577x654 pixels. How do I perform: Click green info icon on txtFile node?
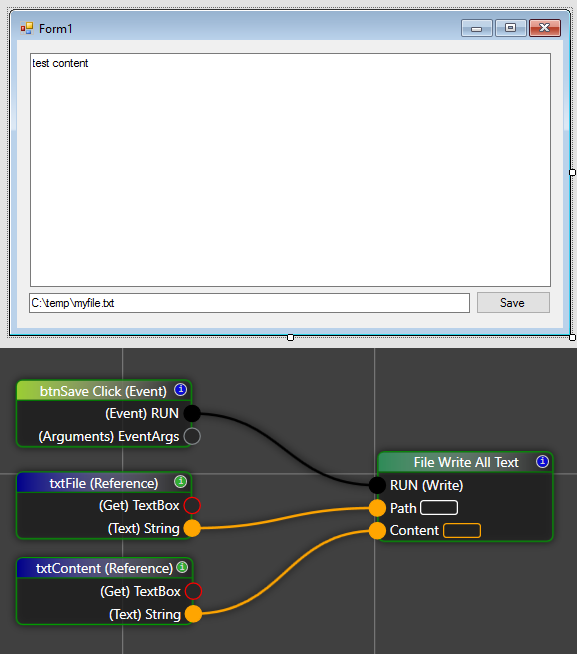click(x=180, y=482)
